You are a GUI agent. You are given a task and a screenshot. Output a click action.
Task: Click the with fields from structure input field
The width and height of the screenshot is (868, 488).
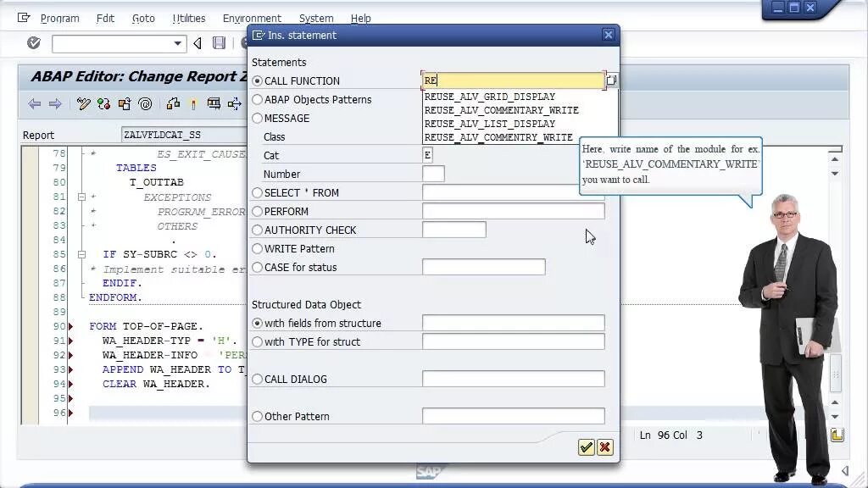513,323
